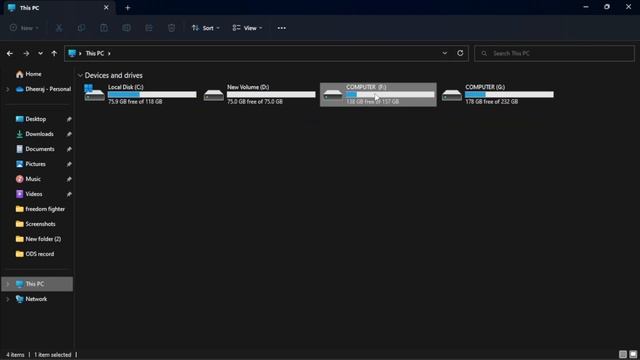Switch to large icons view in status bar
The image size is (640, 360).
(633, 354)
